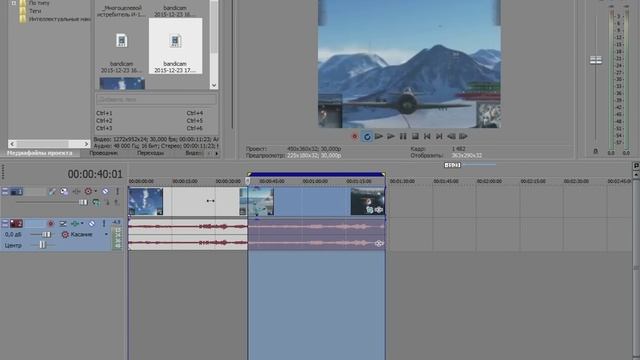640x360 pixels.
Task: Click the play button in preview
Action: pyautogui.click(x=391, y=136)
